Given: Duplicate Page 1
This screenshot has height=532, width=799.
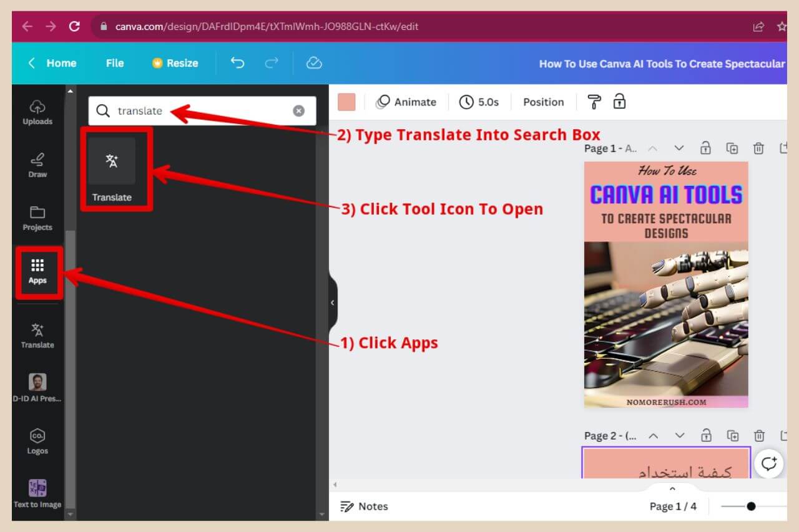Looking at the screenshot, I should pyautogui.click(x=732, y=148).
